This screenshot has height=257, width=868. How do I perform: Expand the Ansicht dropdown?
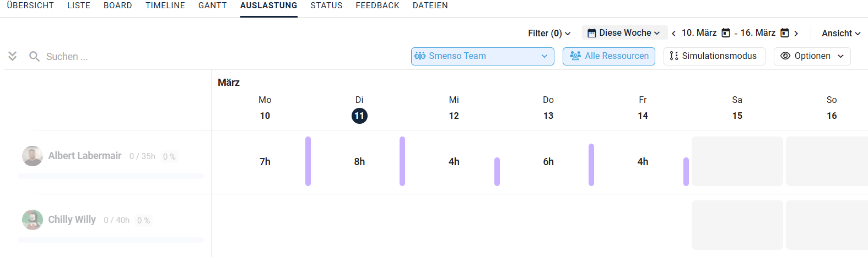(x=840, y=34)
